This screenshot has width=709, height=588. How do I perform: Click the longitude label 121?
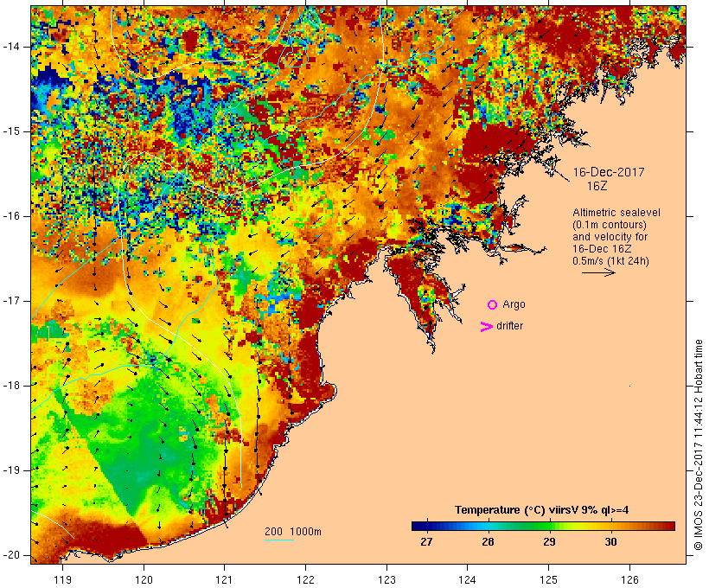[224, 580]
